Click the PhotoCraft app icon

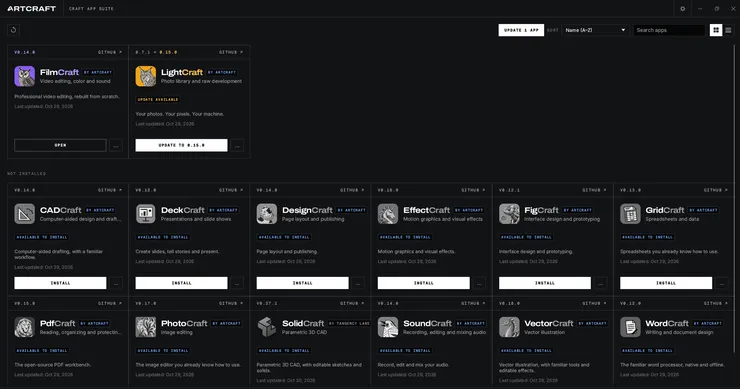tap(146, 327)
